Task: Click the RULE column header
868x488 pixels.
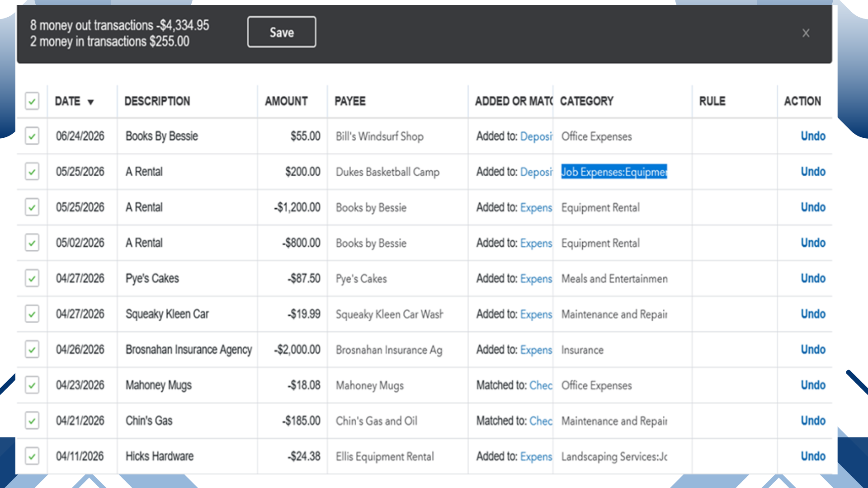Action: pos(712,101)
